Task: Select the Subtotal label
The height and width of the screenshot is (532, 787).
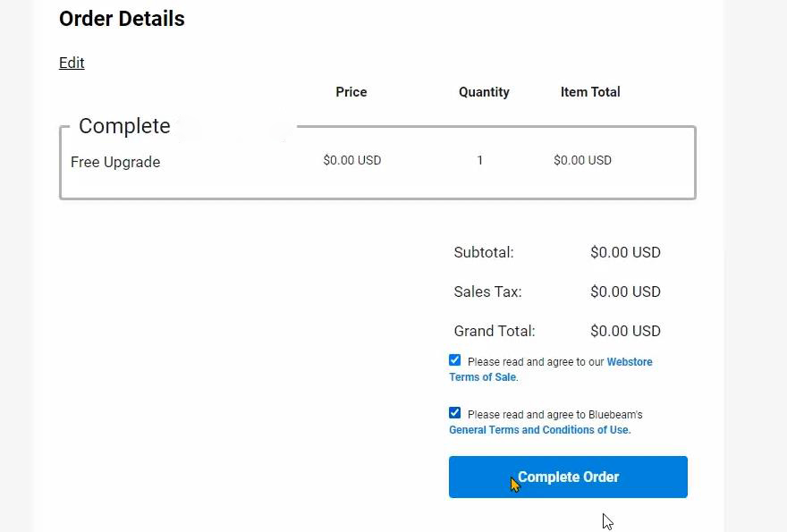Action: (484, 252)
